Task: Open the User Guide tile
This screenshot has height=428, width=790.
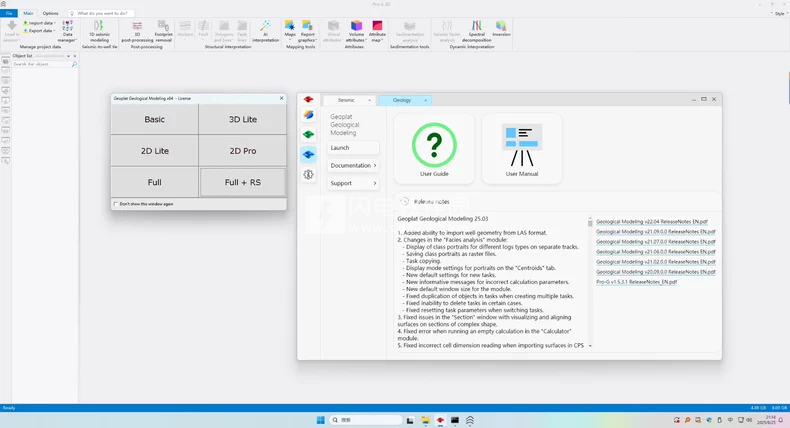Action: [x=434, y=148]
